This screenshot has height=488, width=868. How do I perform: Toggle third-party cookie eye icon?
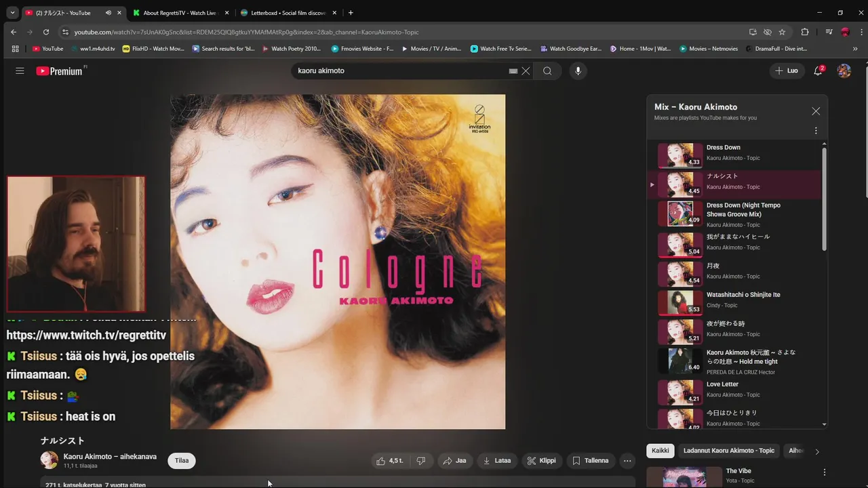tap(768, 32)
